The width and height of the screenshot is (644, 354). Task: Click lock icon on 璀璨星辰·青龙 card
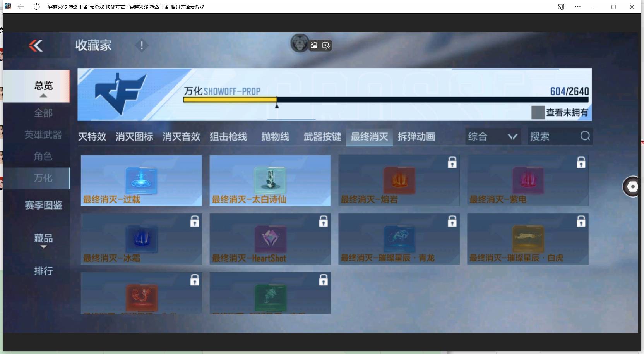[x=452, y=221]
